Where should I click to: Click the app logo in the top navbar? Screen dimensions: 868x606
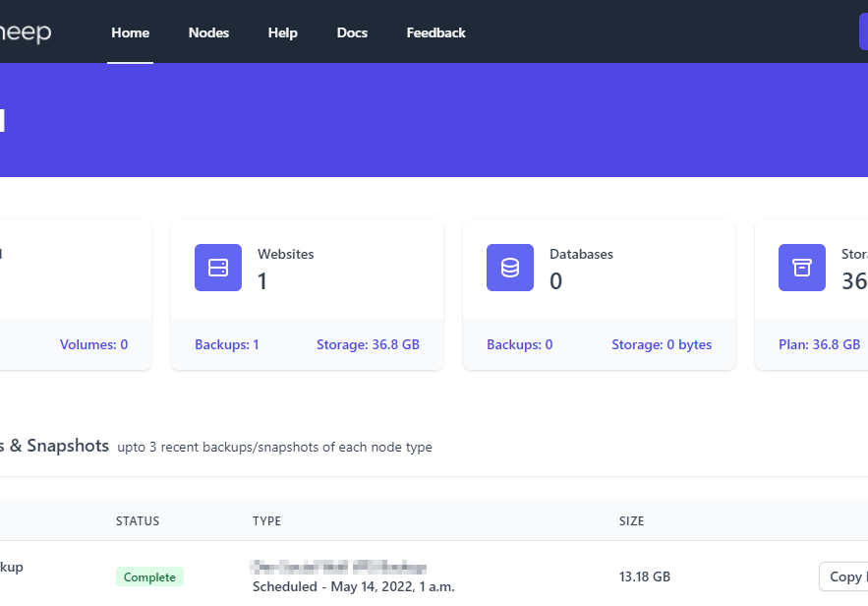point(27,31)
